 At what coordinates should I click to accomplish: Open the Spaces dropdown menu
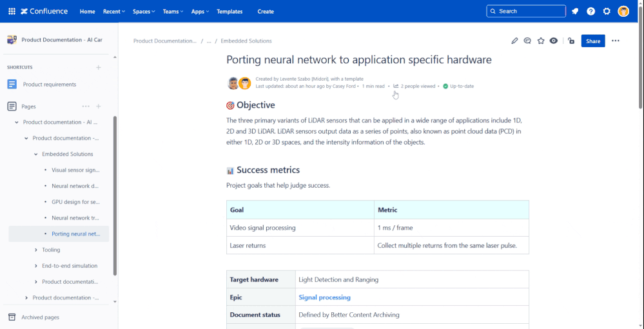[x=144, y=12]
